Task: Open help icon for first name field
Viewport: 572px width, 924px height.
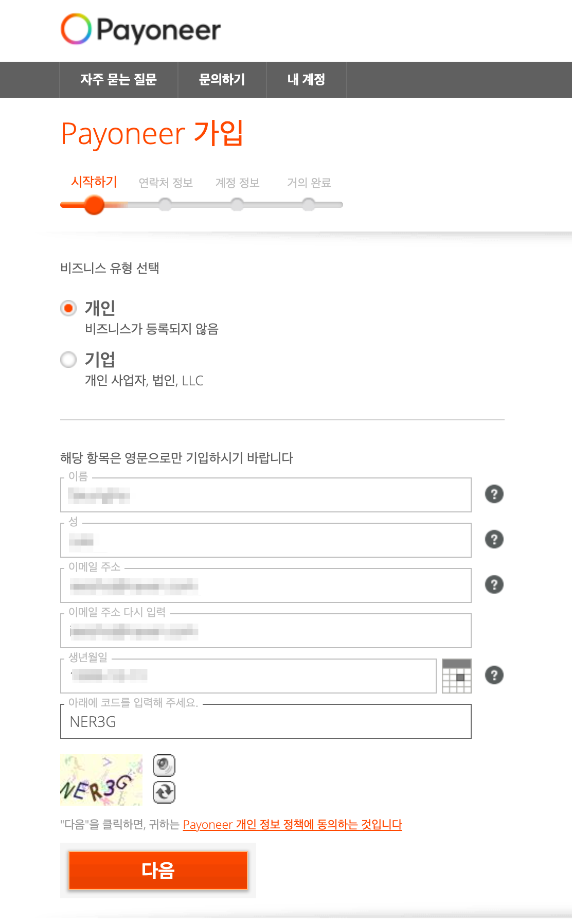Action: pyautogui.click(x=494, y=494)
